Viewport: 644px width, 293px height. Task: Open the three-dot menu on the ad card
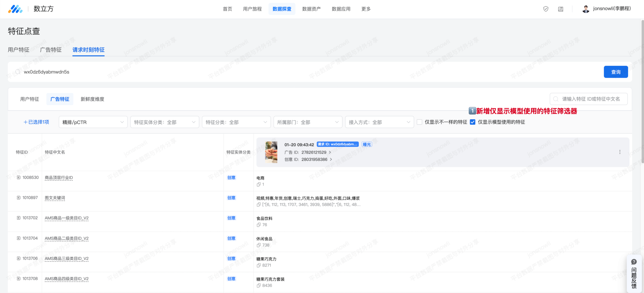620,152
